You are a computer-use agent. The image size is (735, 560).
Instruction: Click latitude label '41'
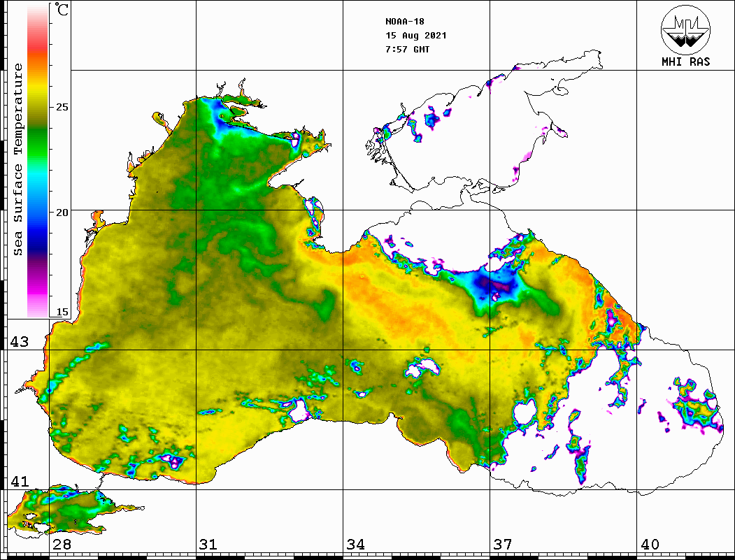(x=20, y=482)
